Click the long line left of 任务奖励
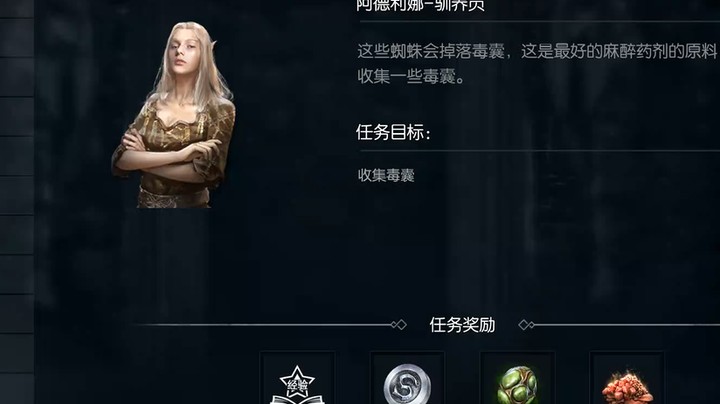The width and height of the screenshot is (720, 404). click(x=263, y=325)
